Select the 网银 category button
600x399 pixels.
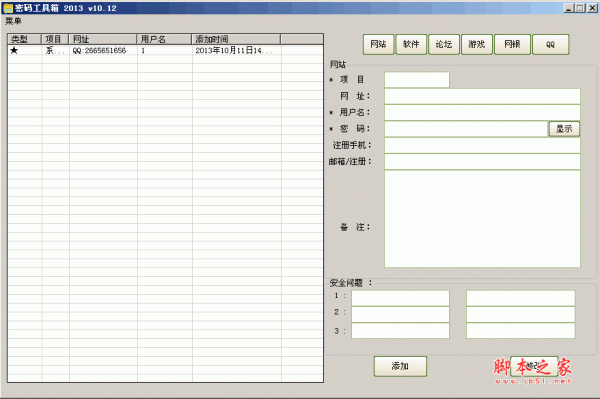click(512, 44)
